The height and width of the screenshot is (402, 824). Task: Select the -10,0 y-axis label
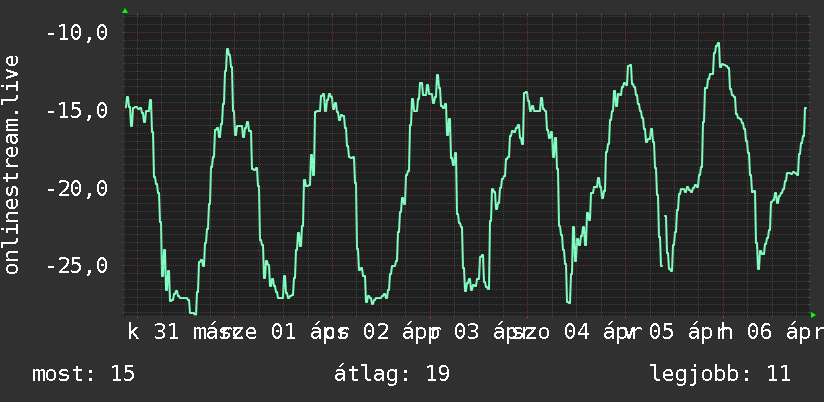click(x=77, y=34)
